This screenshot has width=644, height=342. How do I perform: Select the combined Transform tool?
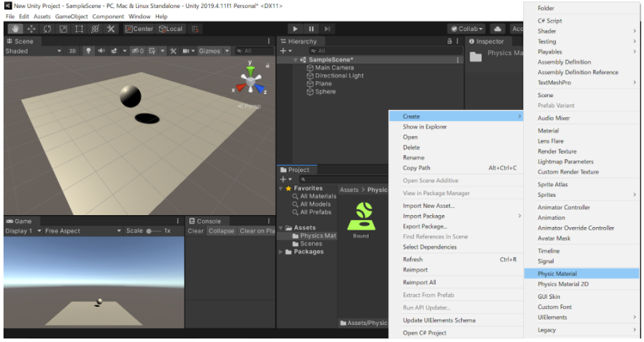(95, 29)
